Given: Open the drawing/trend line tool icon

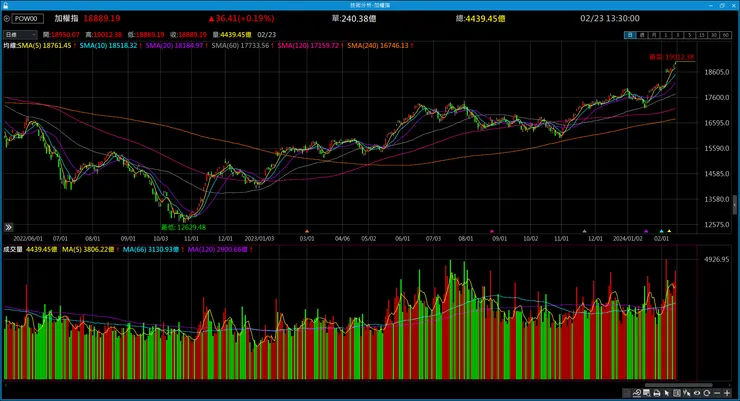Looking at the screenshot, I should (x=637, y=393).
